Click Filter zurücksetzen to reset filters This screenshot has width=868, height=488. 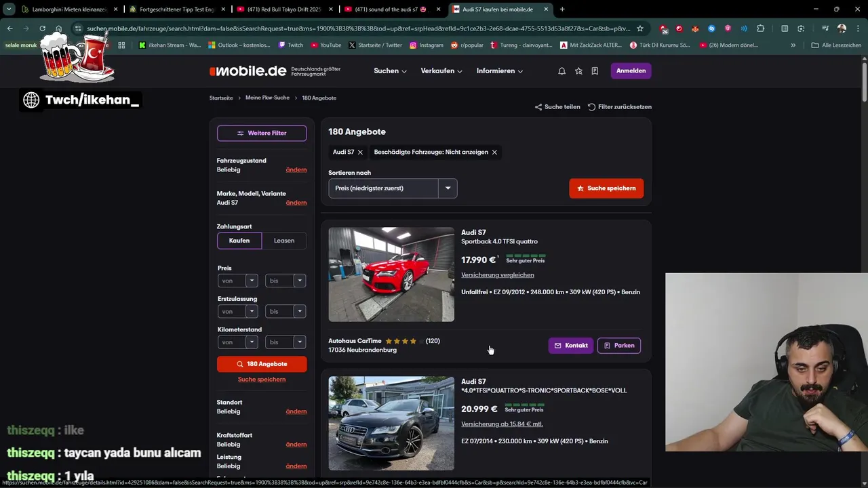[x=620, y=107]
